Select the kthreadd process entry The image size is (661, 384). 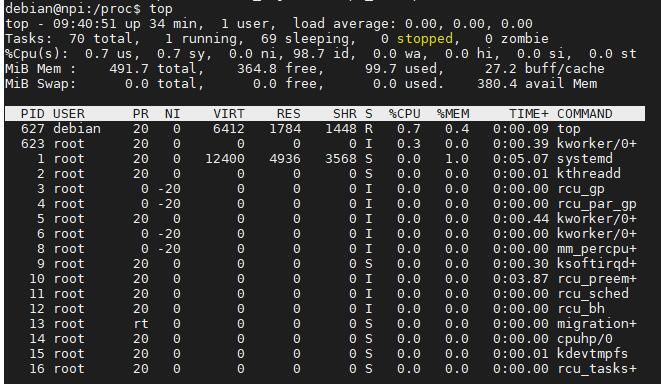[x=325, y=174]
